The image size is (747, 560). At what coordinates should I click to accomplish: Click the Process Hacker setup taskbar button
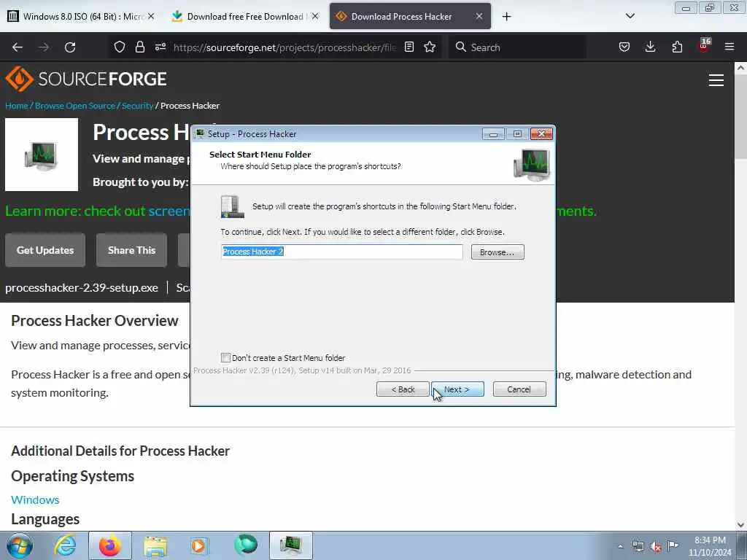click(x=290, y=545)
